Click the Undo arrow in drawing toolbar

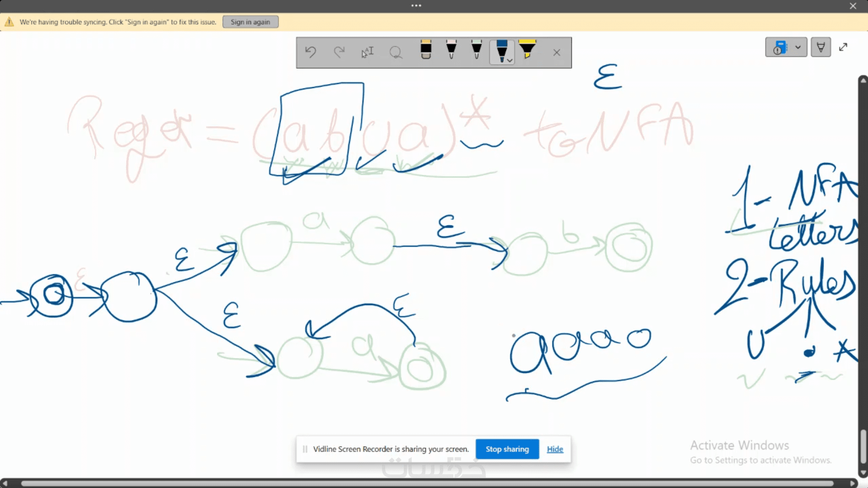(311, 52)
